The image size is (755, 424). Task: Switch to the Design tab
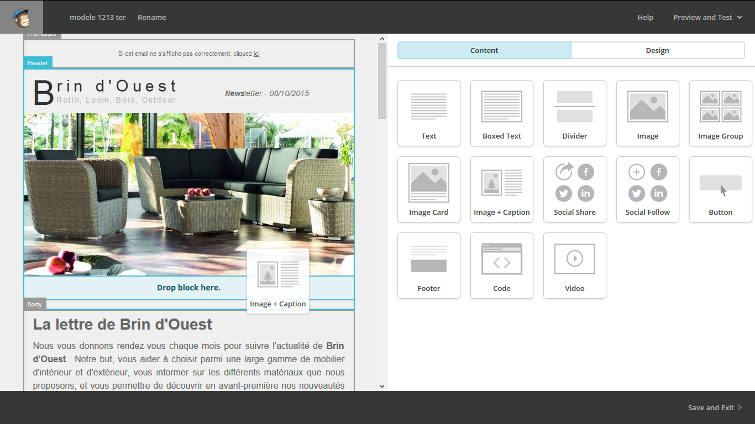pyautogui.click(x=658, y=51)
